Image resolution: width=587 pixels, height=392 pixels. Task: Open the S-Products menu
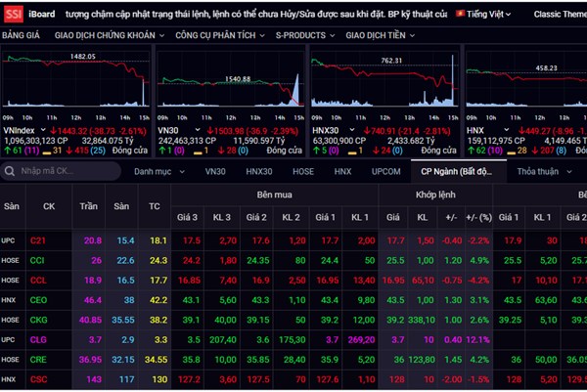(303, 34)
